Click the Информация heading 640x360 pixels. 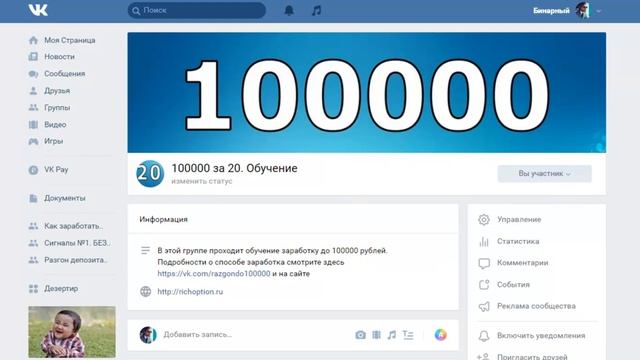tap(163, 220)
